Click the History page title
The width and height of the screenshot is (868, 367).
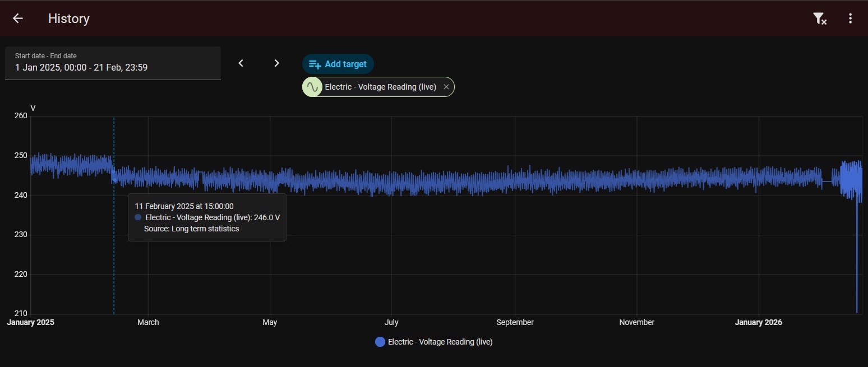pyautogui.click(x=69, y=18)
